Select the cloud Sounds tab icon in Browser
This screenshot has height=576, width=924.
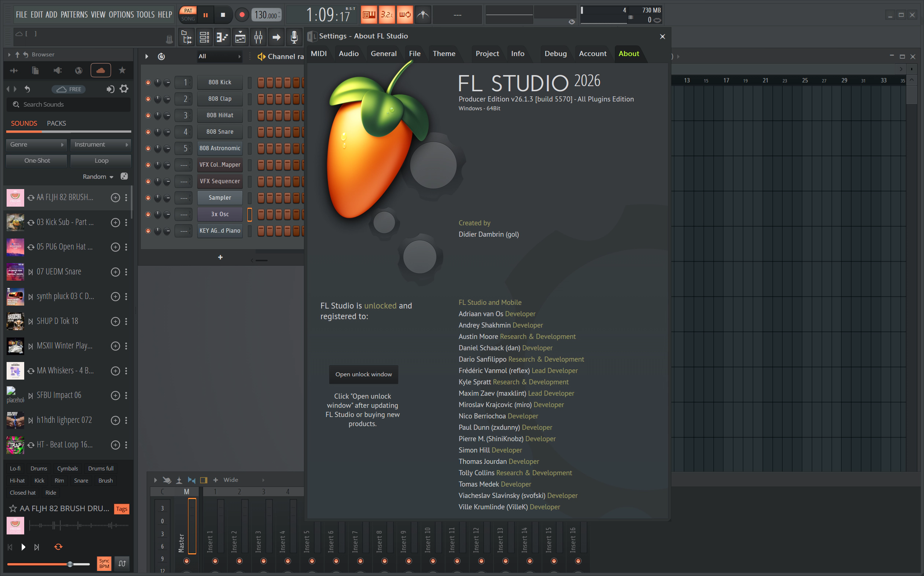100,70
